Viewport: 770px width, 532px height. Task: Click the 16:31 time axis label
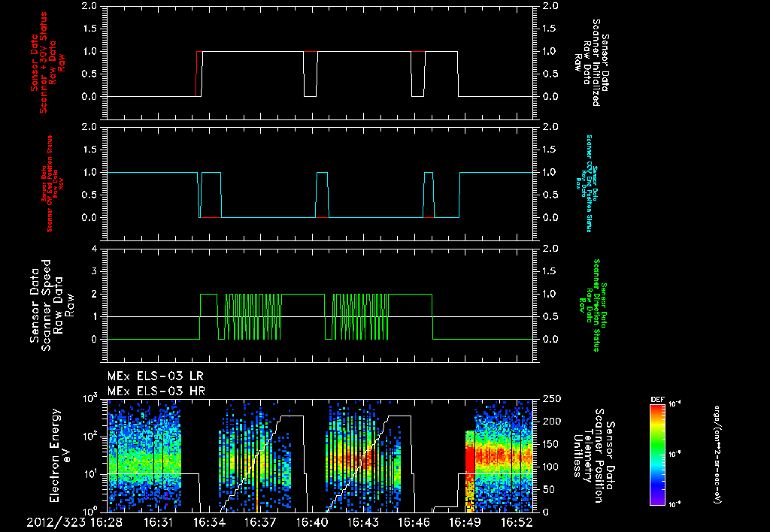[158, 523]
